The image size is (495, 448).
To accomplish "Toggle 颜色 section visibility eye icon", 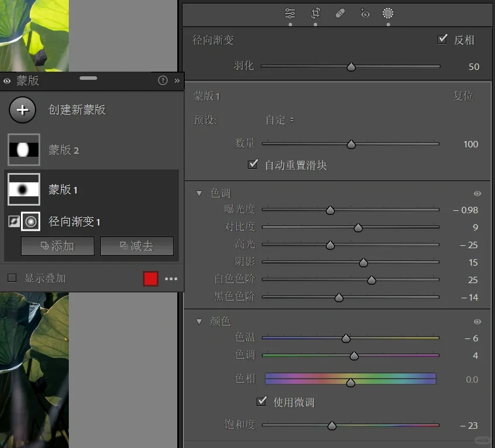I will [x=478, y=322].
